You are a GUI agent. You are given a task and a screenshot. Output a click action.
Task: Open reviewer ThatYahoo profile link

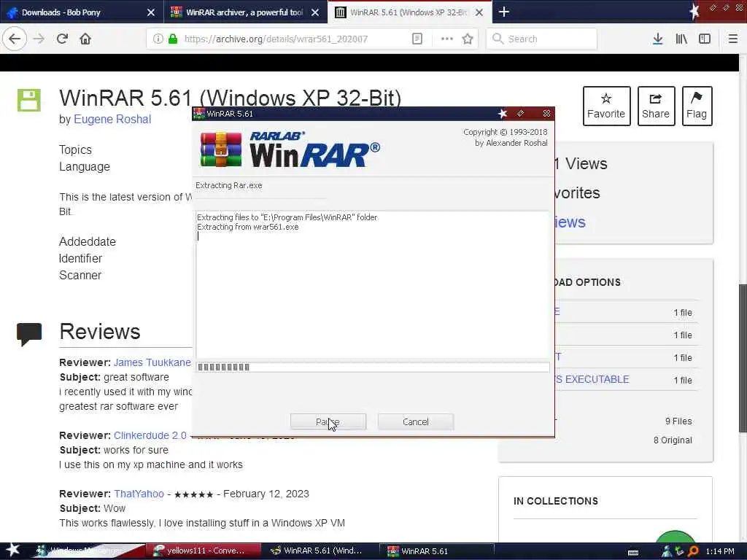pyautogui.click(x=139, y=494)
